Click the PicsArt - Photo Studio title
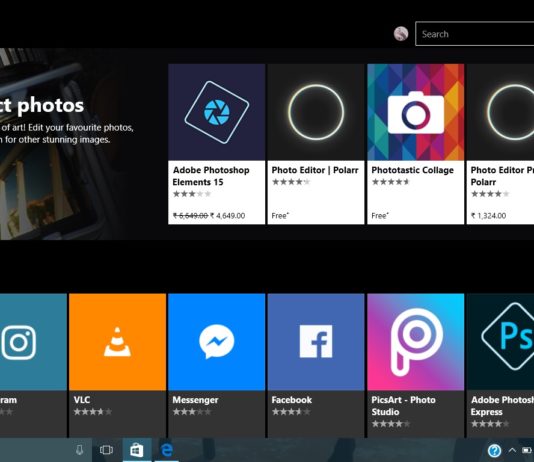This screenshot has width=534, height=462. click(x=403, y=406)
